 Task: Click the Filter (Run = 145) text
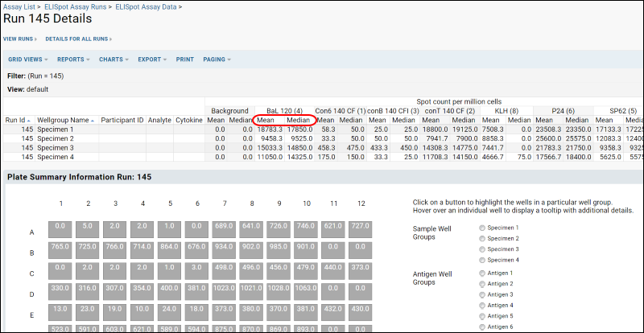point(35,76)
